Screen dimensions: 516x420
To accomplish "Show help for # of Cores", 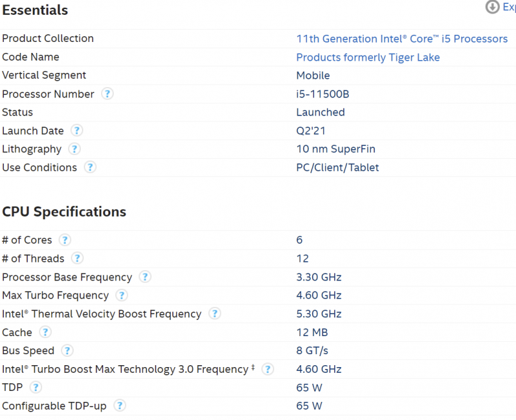I will coord(64,240).
